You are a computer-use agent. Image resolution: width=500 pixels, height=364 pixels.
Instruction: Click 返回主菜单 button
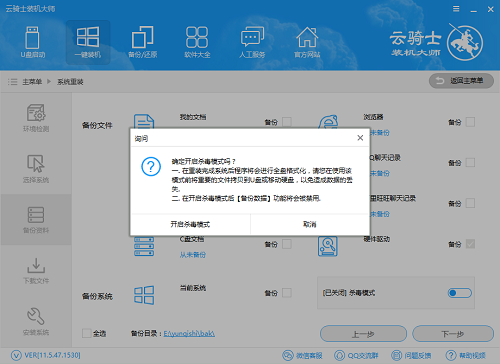[461, 81]
